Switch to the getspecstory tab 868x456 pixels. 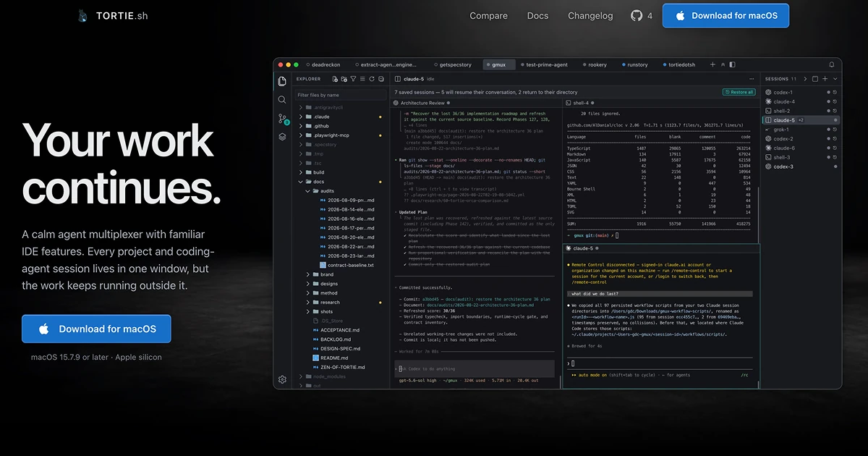tap(453, 64)
